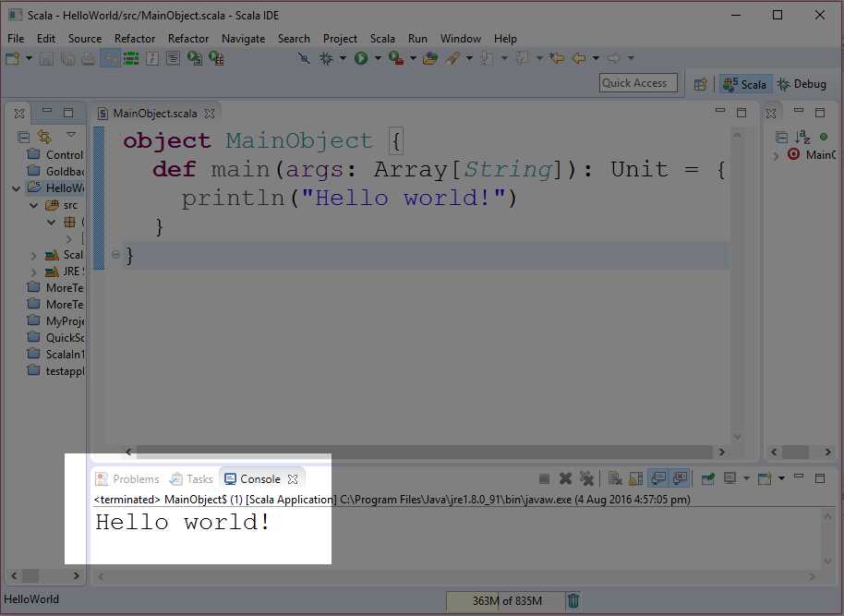Click the Sort alphabetically icon in Outline
This screenshot has height=616, width=844.
coord(802,137)
